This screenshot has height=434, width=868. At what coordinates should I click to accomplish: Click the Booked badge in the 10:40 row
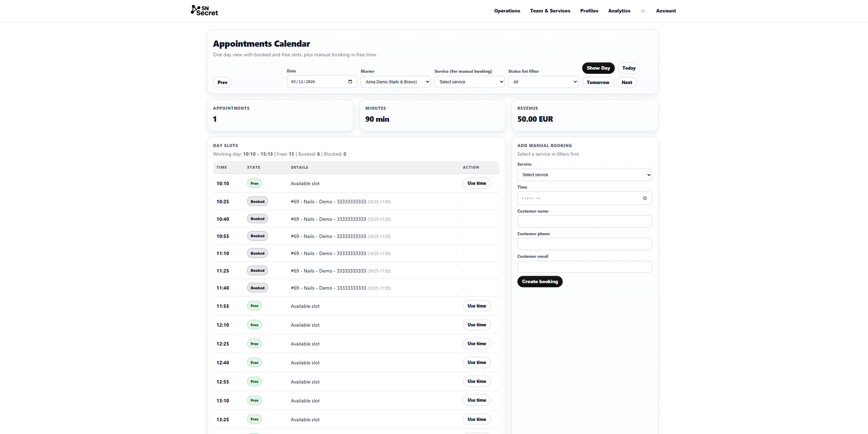pyautogui.click(x=258, y=219)
